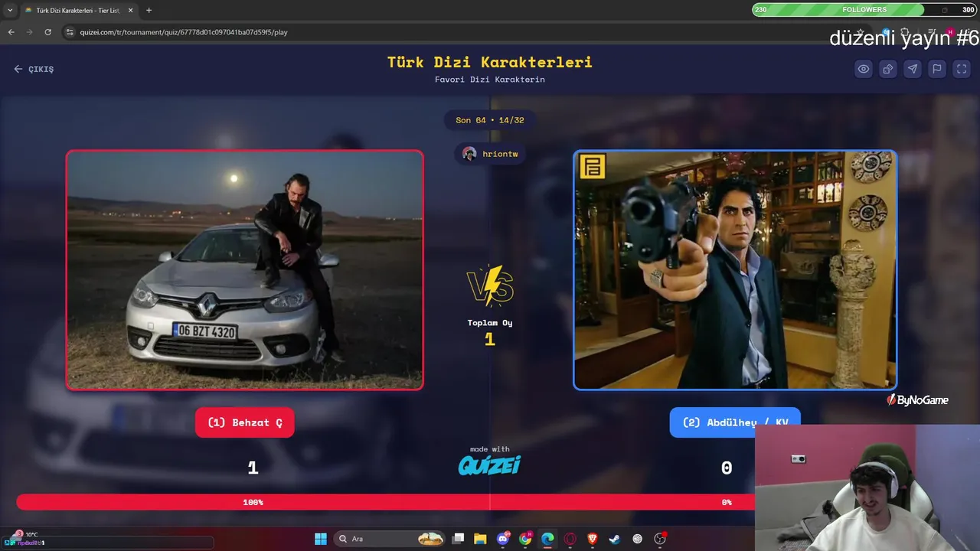Click the red 100% vote progress bar
The width and height of the screenshot is (980, 551).
click(253, 502)
